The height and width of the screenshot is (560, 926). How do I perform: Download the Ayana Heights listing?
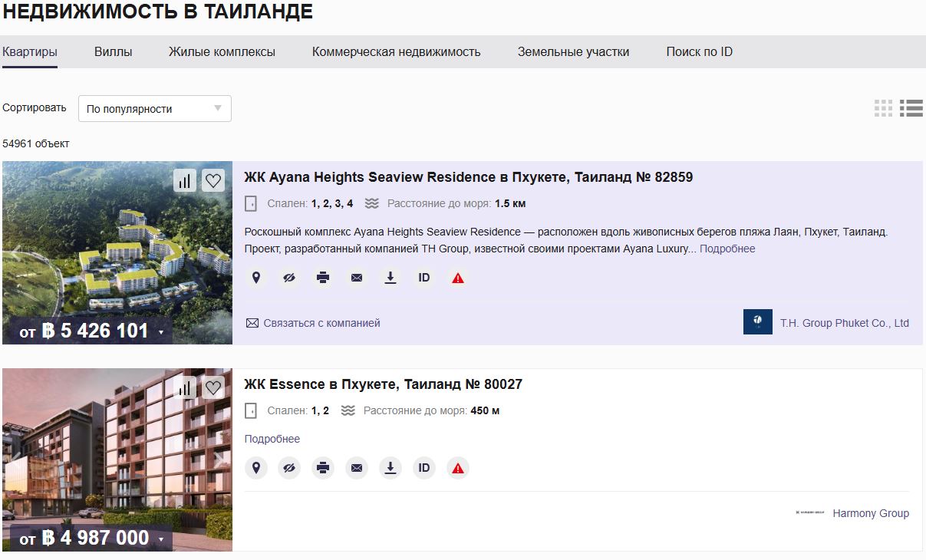click(391, 278)
